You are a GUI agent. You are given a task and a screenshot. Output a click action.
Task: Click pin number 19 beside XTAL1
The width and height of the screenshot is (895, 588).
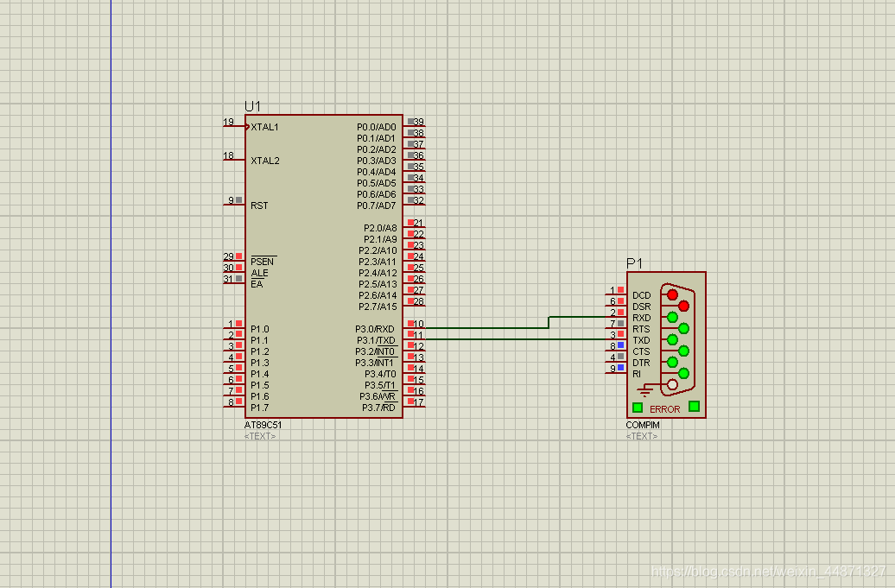228,122
